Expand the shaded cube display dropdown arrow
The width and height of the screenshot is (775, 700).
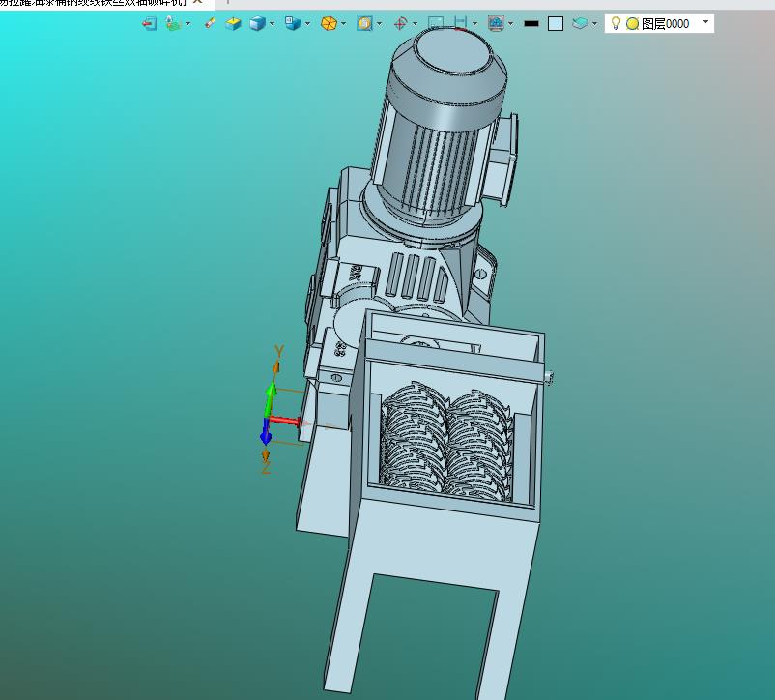pyautogui.click(x=273, y=24)
